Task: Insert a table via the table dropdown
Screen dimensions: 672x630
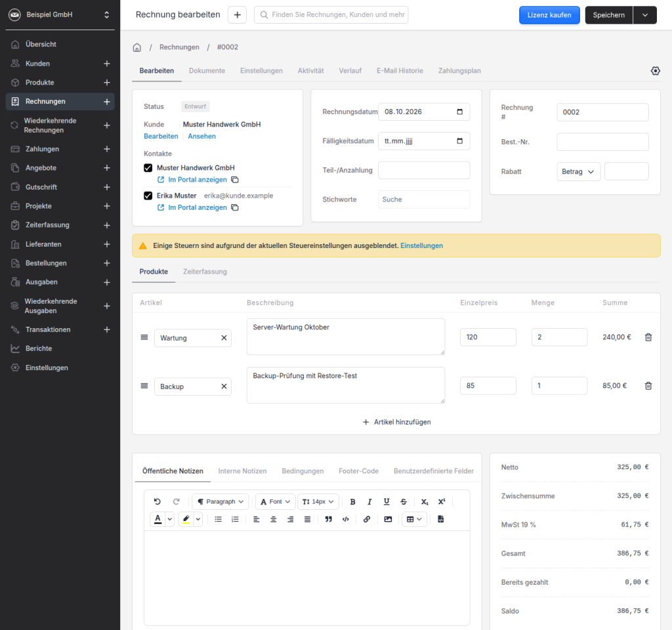Action: [x=414, y=519]
